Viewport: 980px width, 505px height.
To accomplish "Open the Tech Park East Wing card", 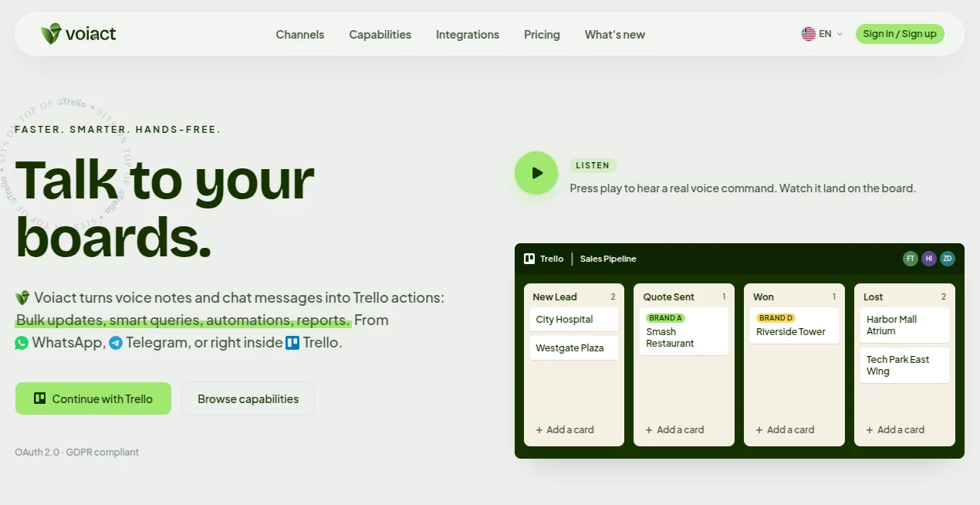I will point(904,365).
